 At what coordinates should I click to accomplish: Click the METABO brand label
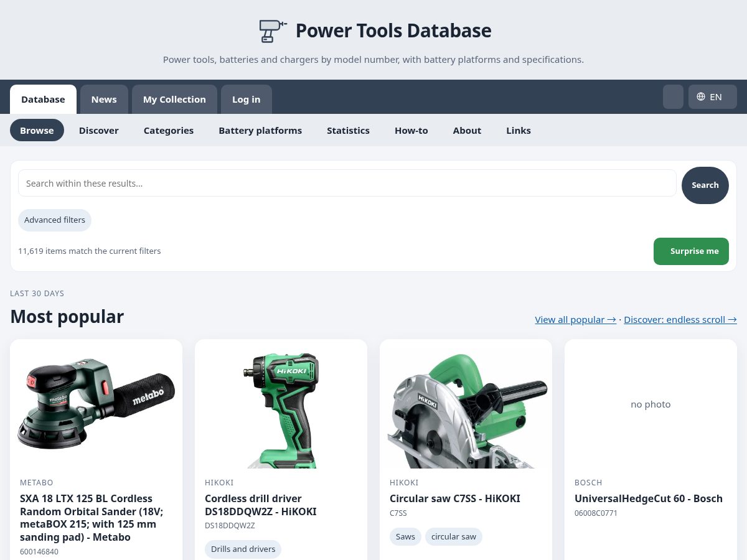(x=37, y=482)
